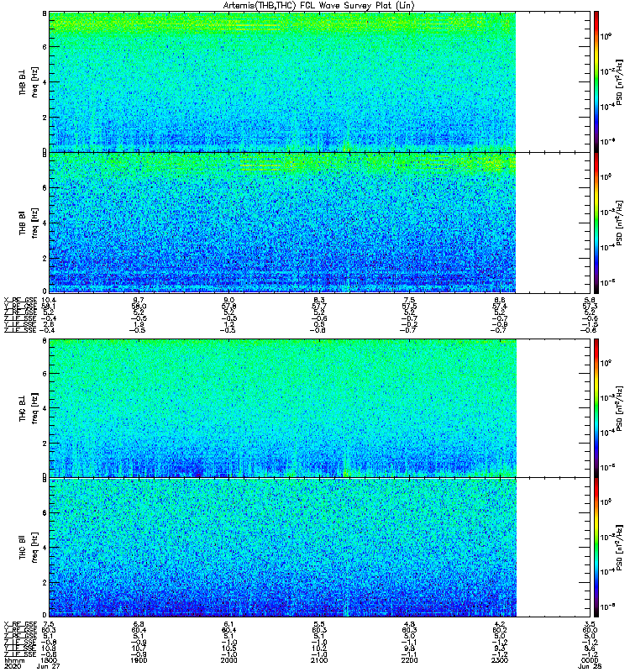
Task: Click the X_RE_GSE value 9.7 under THB
Action: coord(139,300)
